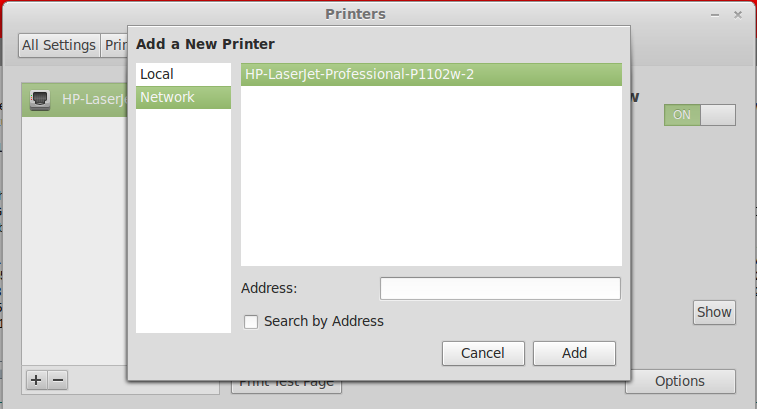
Task: Go back to All Settings
Action: [x=59, y=45]
